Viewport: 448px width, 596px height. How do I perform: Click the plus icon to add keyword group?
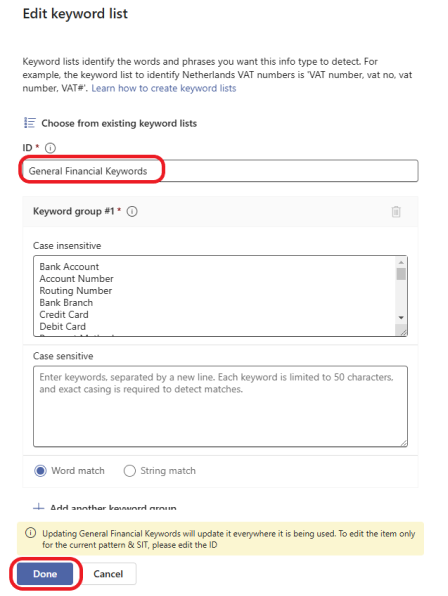point(38,507)
